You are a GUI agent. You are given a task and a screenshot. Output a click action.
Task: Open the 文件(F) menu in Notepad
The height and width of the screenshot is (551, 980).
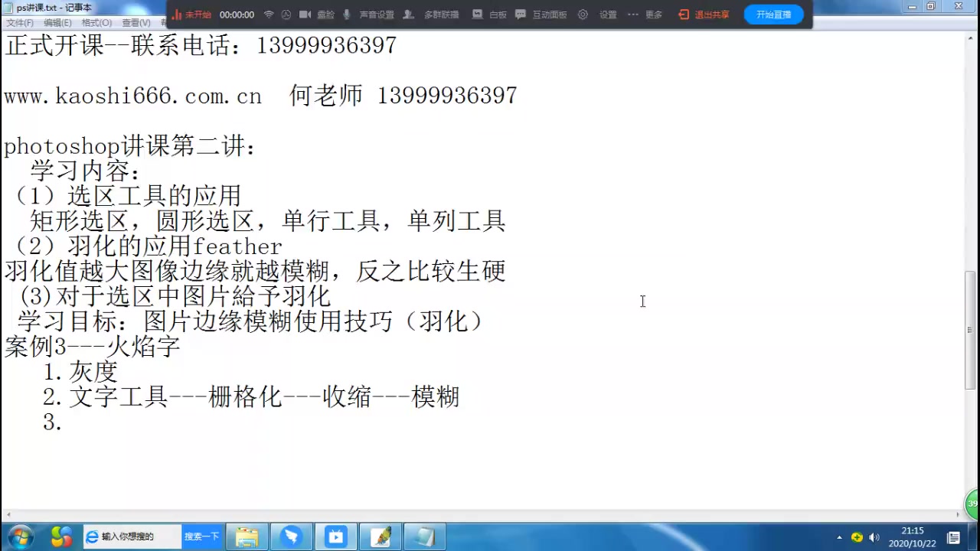[x=20, y=23]
